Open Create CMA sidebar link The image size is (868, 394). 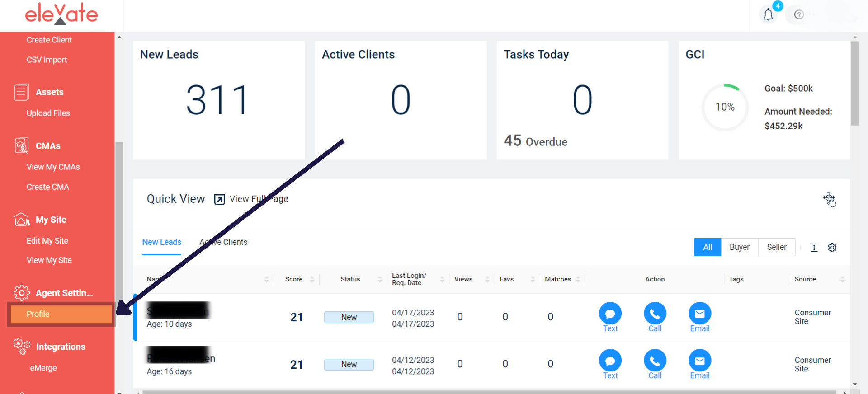point(48,187)
